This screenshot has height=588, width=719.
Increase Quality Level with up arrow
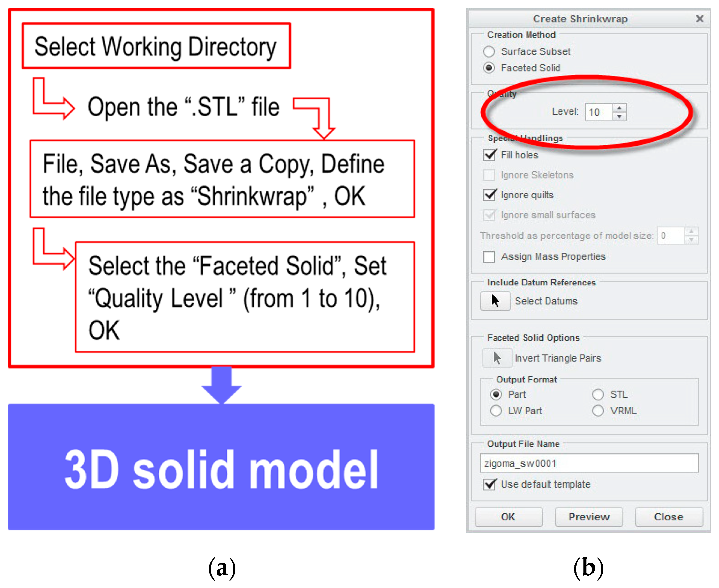(619, 108)
